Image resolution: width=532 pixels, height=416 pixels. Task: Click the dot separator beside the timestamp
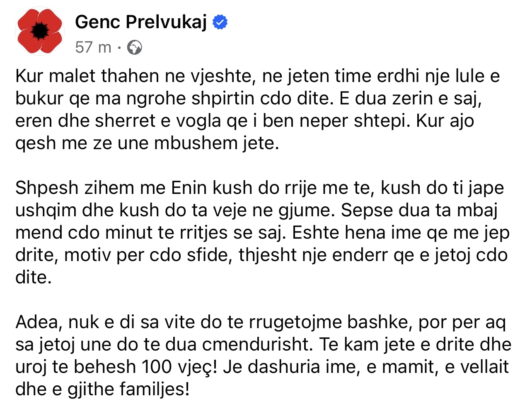tap(119, 48)
